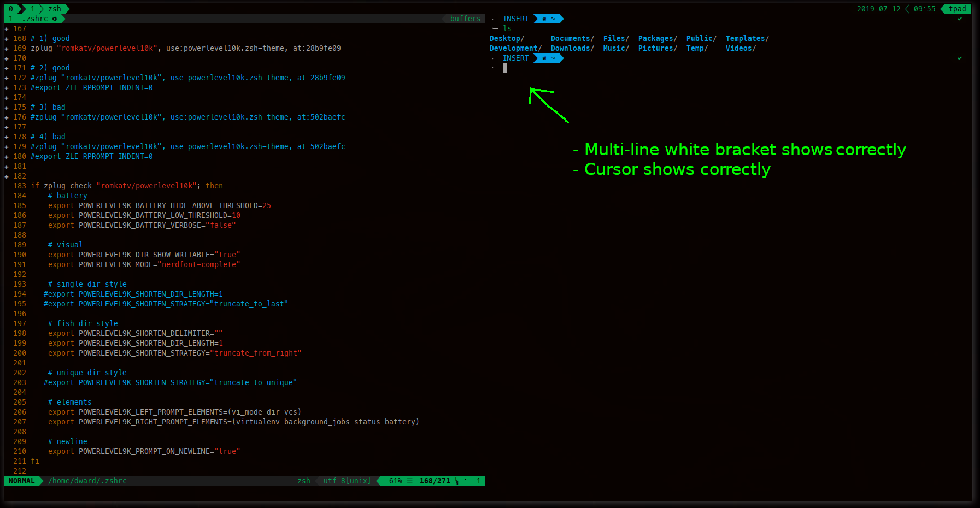
Task: Click the 61% scroll progress indicator
Action: coord(396,481)
